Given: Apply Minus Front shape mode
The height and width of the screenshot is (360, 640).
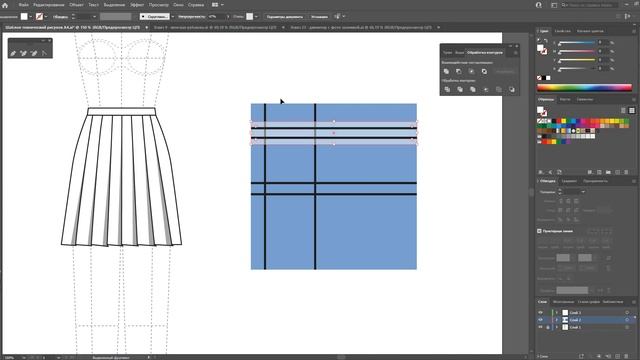Looking at the screenshot, I should [459, 71].
